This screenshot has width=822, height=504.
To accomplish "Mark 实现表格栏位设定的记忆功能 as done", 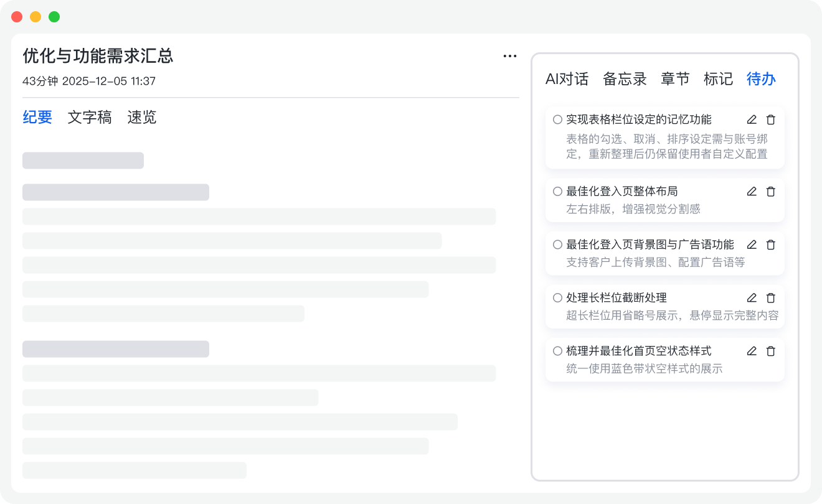I will (x=557, y=119).
